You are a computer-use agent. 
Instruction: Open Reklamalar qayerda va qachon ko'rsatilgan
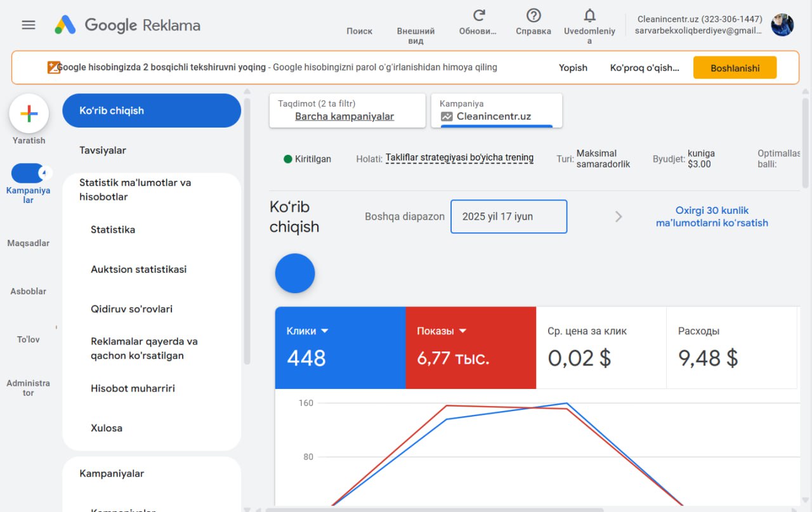click(145, 348)
